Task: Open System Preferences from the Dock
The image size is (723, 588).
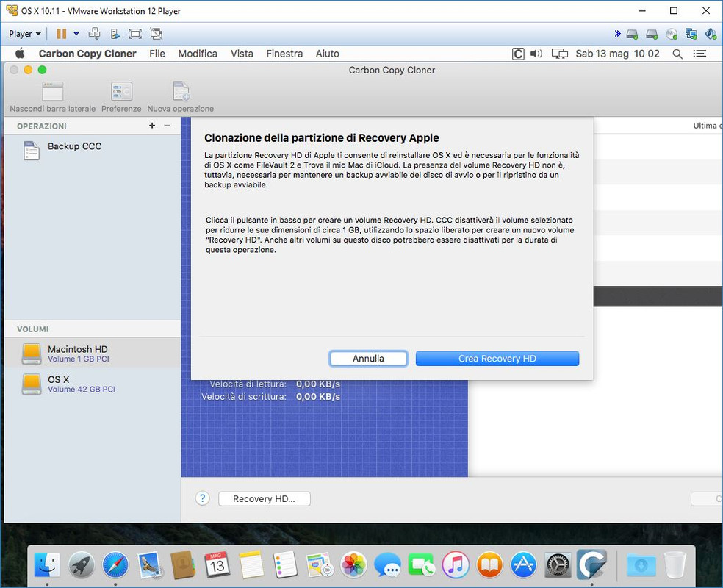Action: tap(558, 564)
